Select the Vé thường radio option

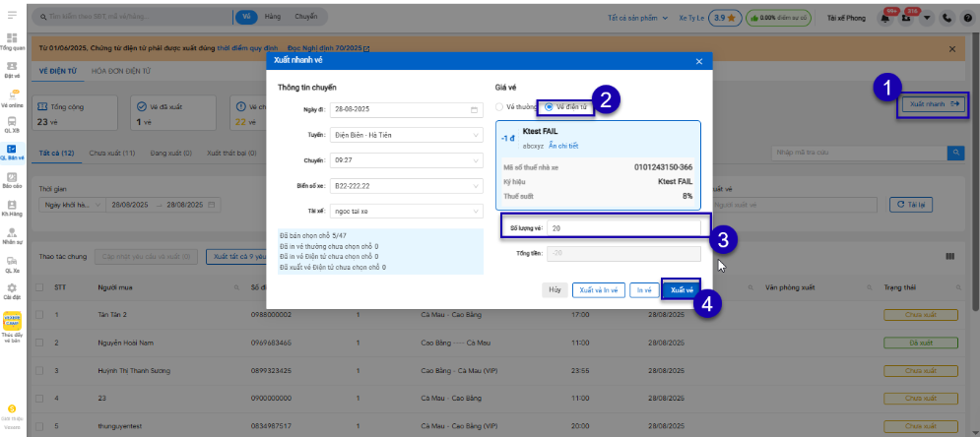[500, 106]
